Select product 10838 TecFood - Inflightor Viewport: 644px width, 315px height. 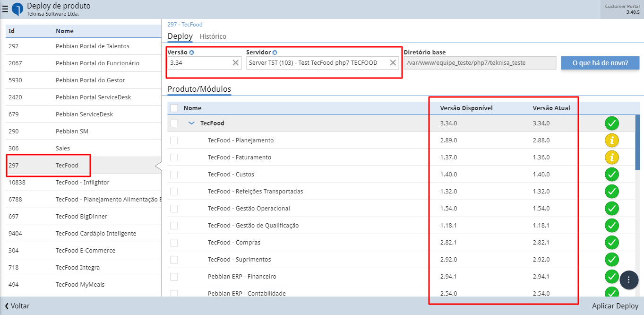84,183
